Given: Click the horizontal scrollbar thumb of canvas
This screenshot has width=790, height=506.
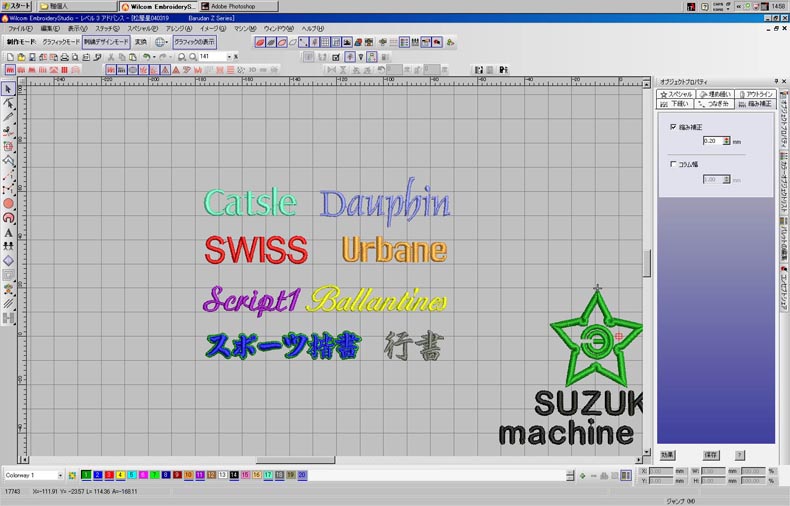Looking at the screenshot, I should coord(295,460).
